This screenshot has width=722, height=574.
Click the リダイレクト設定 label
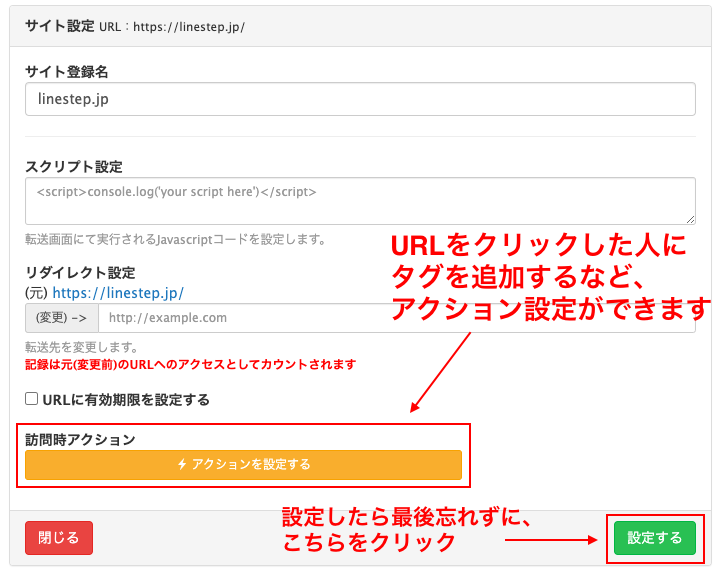click(80, 273)
